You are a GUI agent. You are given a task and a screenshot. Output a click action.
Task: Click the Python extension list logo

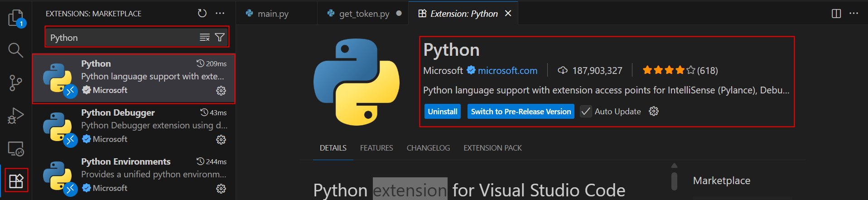point(58,78)
